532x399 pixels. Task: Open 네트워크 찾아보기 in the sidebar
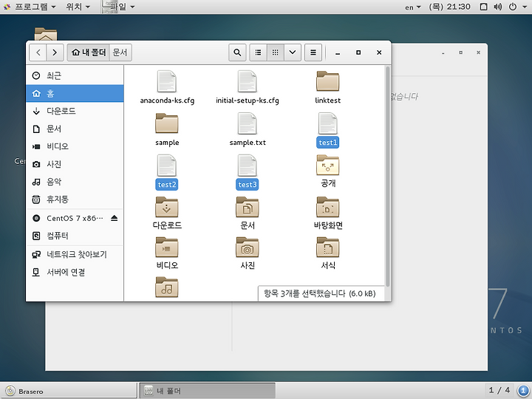[75, 254]
